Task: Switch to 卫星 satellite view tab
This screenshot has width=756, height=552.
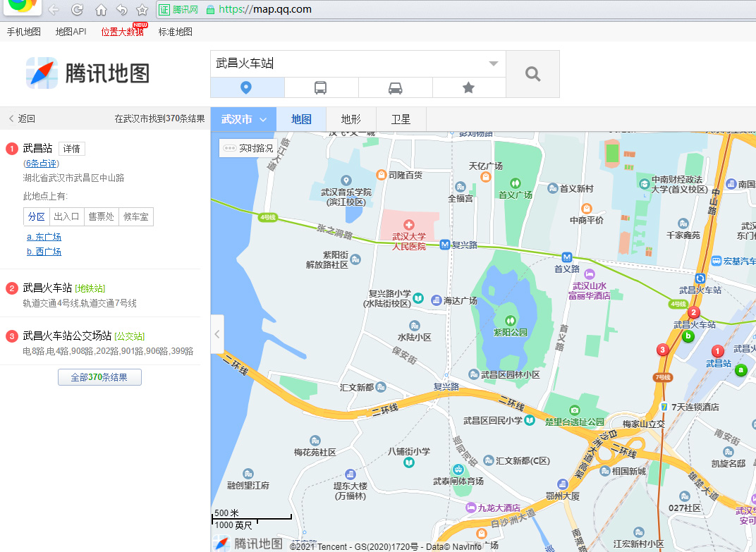Action: pos(401,119)
